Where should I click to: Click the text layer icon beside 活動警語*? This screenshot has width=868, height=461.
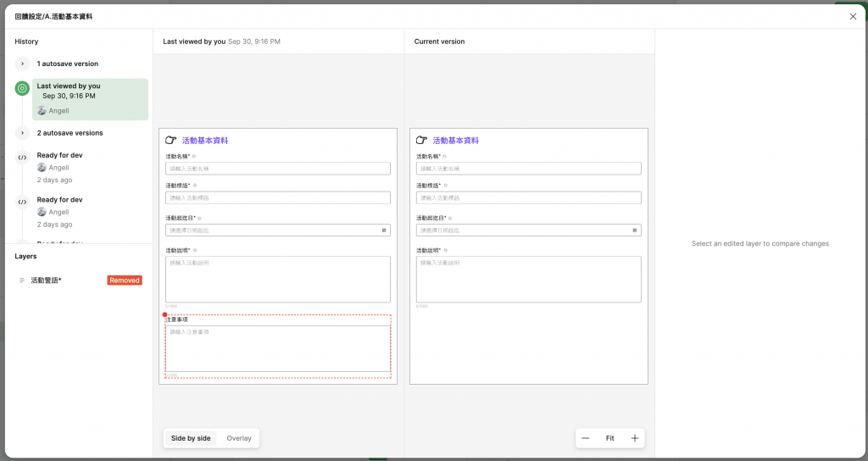(x=22, y=280)
